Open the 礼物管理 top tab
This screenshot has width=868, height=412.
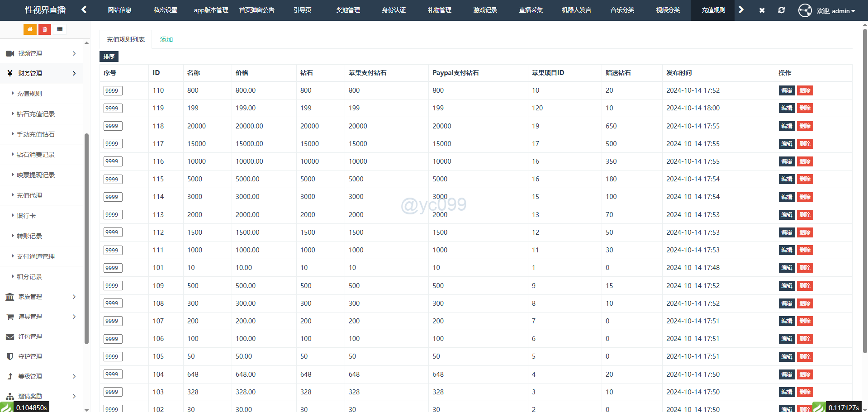point(439,10)
